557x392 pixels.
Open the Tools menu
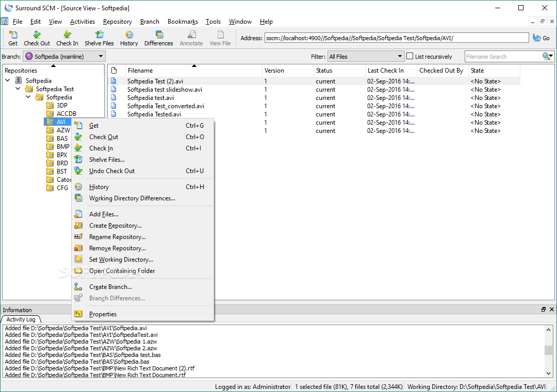click(213, 22)
